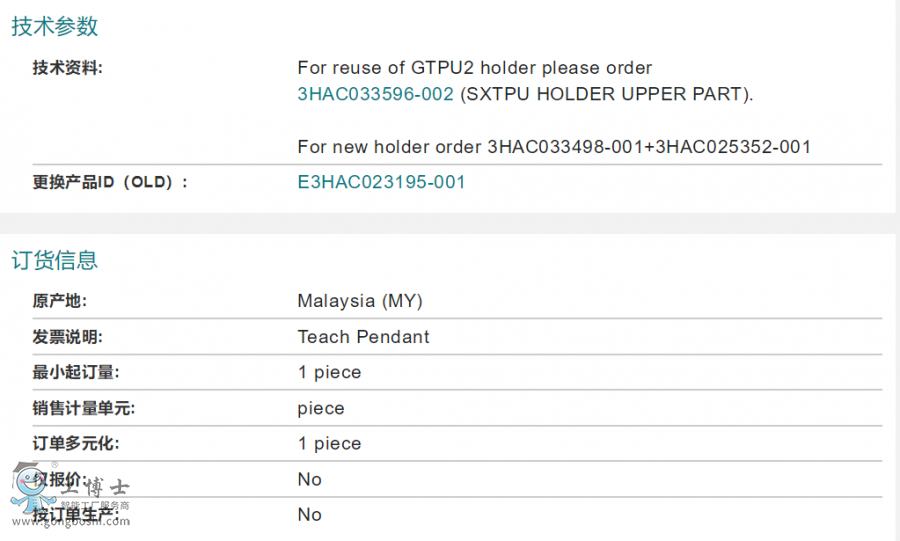Click the No value for 仅报价

coord(309,479)
